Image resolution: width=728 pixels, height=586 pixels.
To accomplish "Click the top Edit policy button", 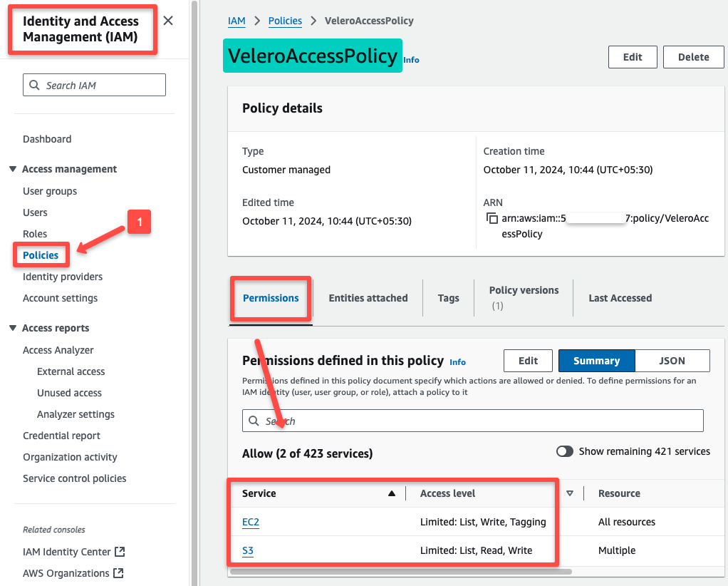I will coord(633,57).
